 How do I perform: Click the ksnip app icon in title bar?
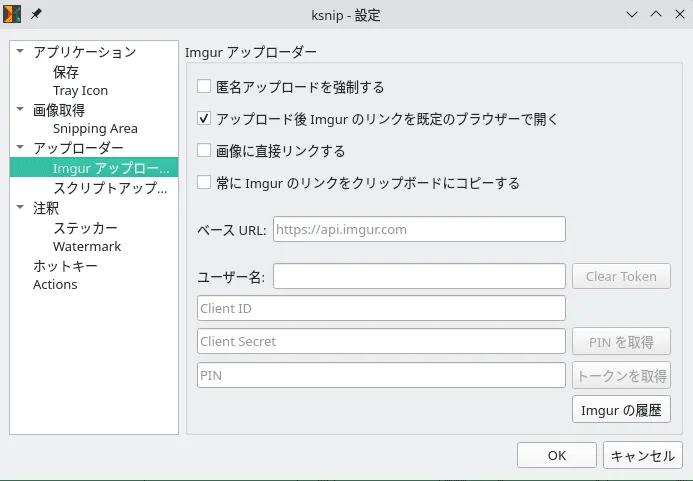[13, 15]
